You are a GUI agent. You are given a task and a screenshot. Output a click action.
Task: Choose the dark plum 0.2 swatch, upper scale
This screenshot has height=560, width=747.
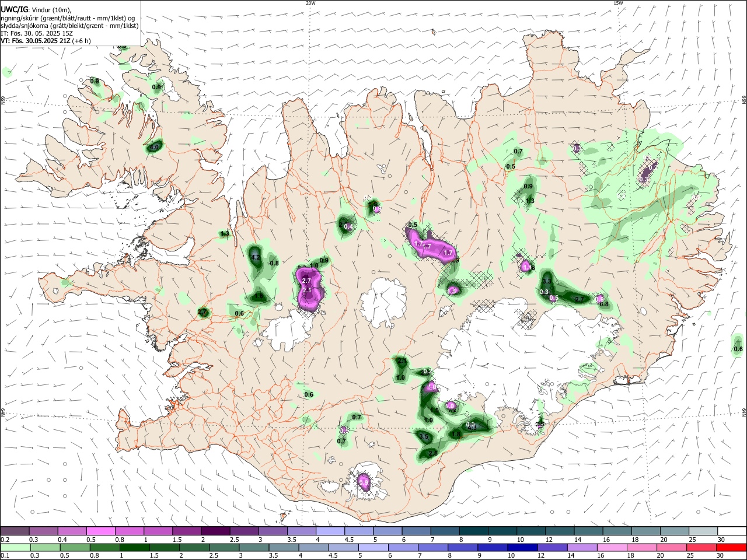click(x=15, y=531)
